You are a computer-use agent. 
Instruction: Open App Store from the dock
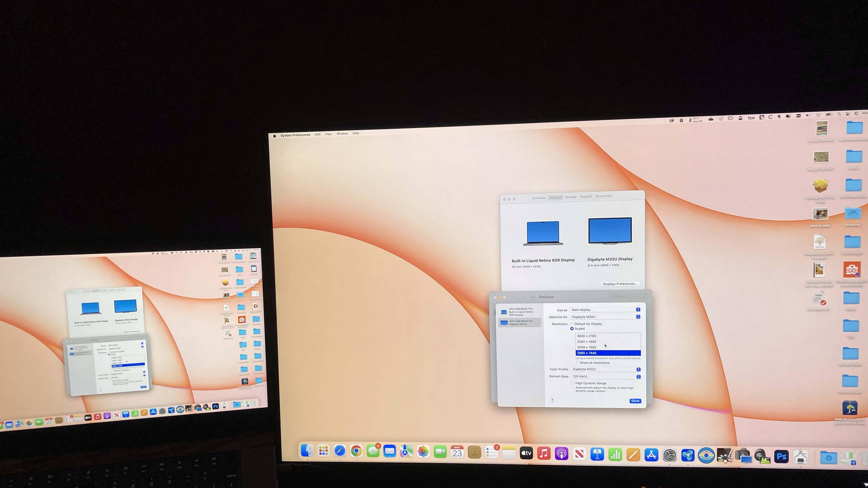[651, 455]
